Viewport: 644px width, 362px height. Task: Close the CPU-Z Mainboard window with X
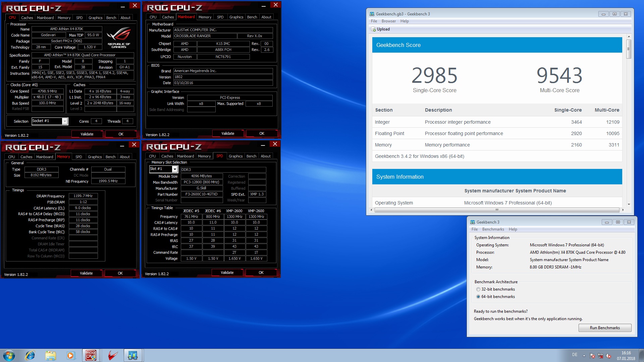(x=276, y=5)
